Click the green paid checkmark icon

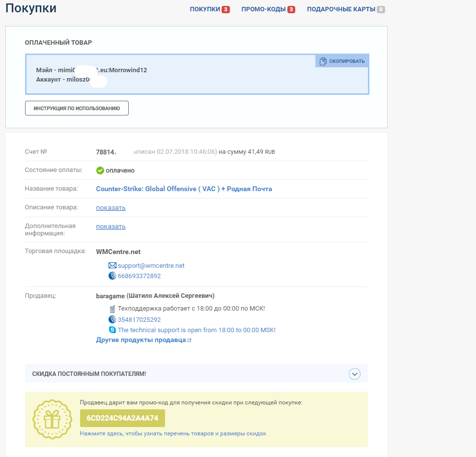100,171
